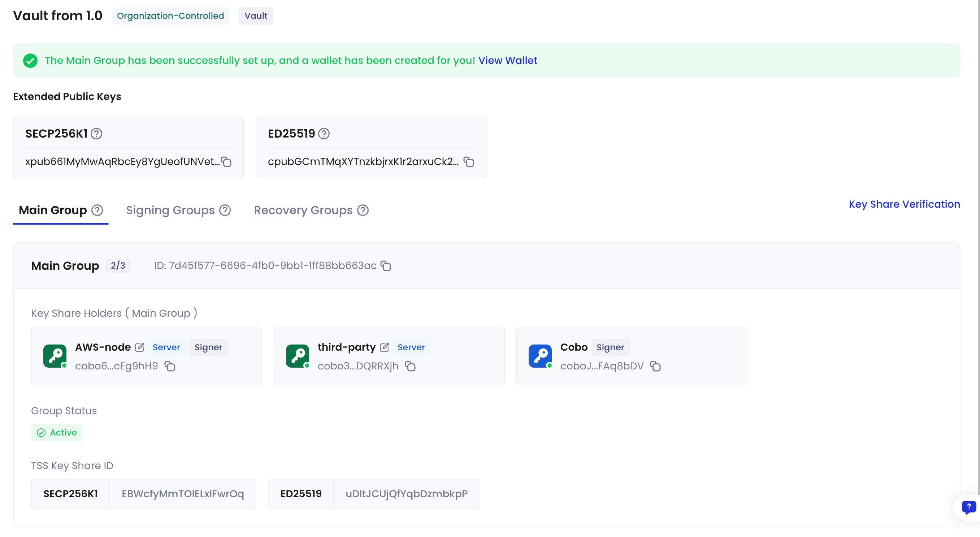Switch to the Recovery Groups tab
Image resolution: width=980 pixels, height=537 pixels.
(303, 210)
